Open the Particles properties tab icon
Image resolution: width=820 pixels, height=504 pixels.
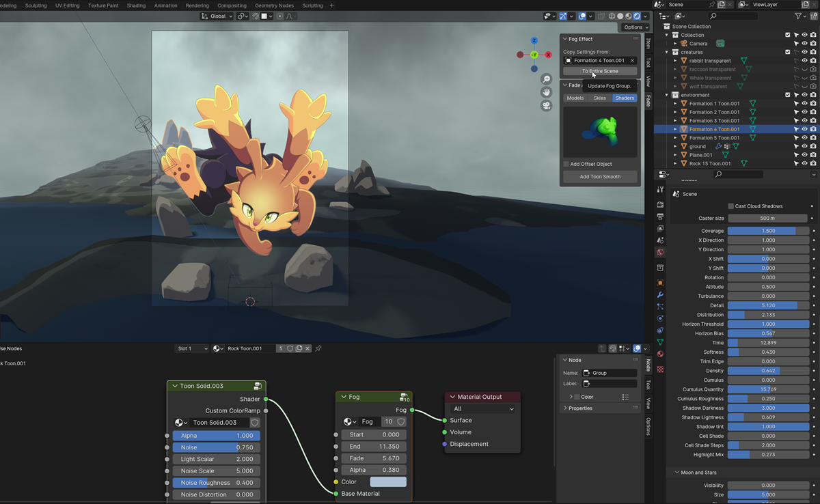point(660,307)
